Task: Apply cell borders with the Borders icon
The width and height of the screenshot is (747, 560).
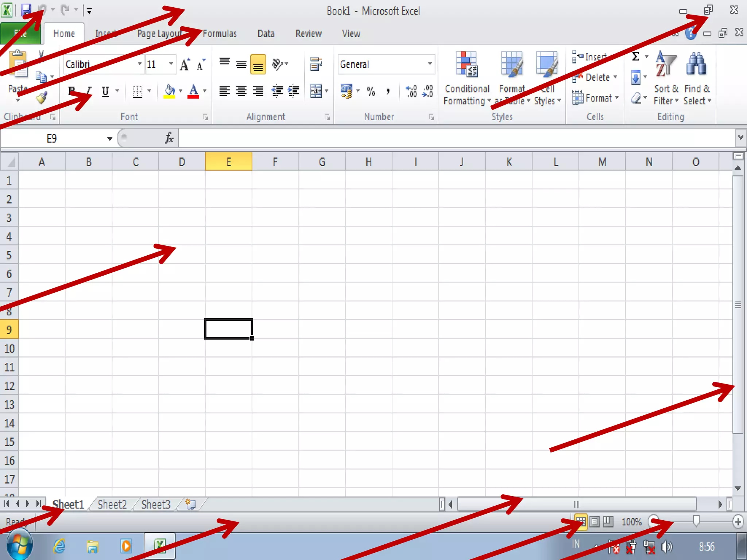Action: click(x=137, y=91)
